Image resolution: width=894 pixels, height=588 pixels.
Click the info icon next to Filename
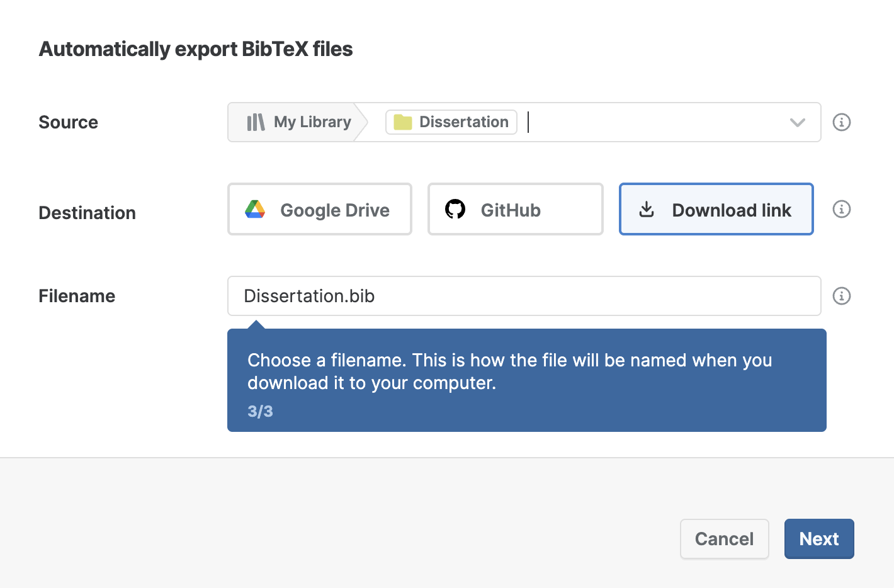pyautogui.click(x=841, y=296)
